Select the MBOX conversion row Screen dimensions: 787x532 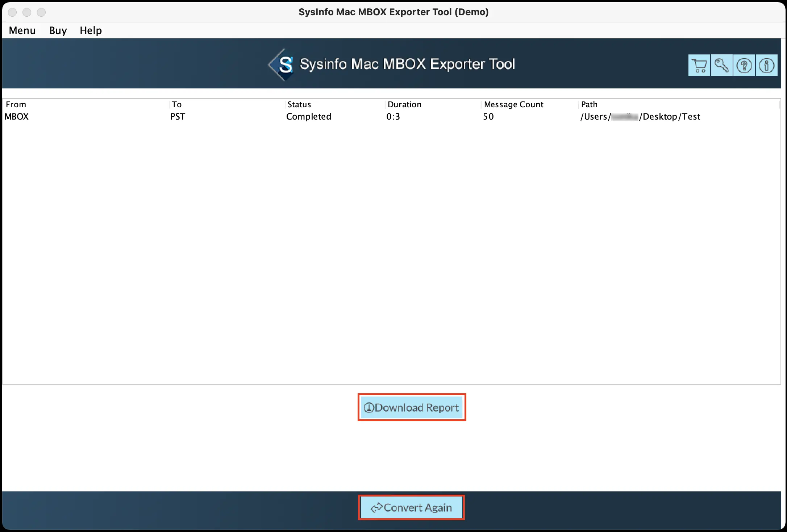17,117
